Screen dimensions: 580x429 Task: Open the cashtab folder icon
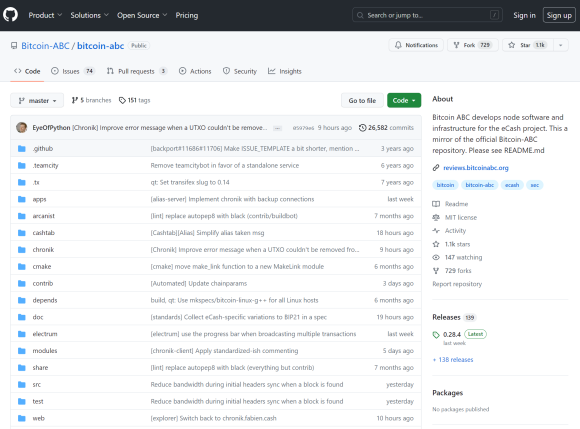click(22, 233)
